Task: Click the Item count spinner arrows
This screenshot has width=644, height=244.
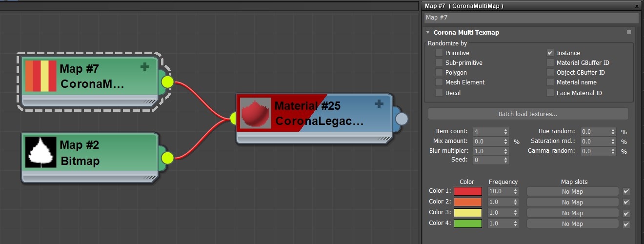Action: (x=505, y=132)
